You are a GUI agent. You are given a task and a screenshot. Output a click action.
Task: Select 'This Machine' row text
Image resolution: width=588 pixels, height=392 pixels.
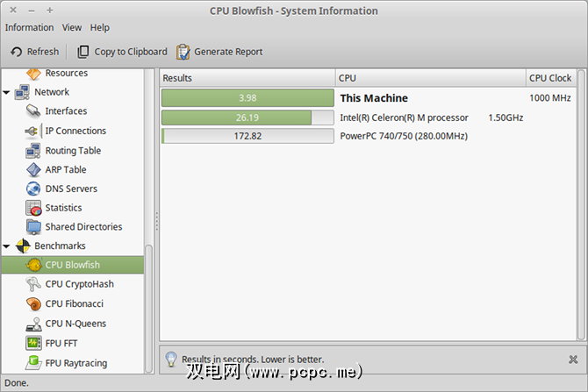tap(374, 98)
